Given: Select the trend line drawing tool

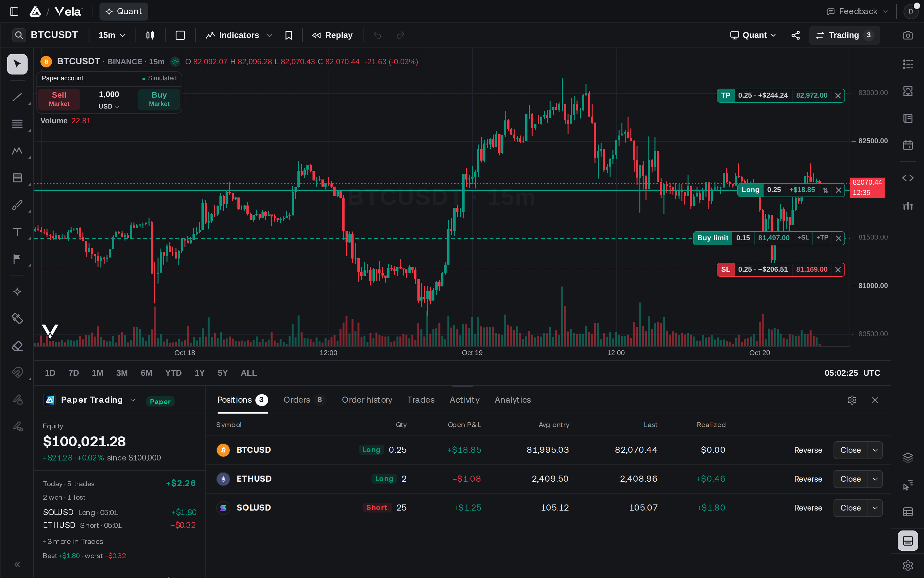Looking at the screenshot, I should (x=17, y=97).
